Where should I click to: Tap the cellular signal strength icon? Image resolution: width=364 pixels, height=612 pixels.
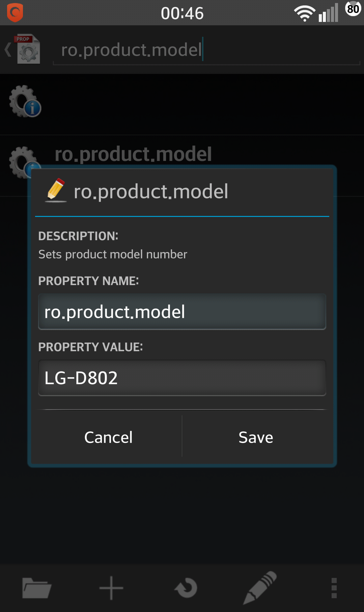[x=328, y=13]
